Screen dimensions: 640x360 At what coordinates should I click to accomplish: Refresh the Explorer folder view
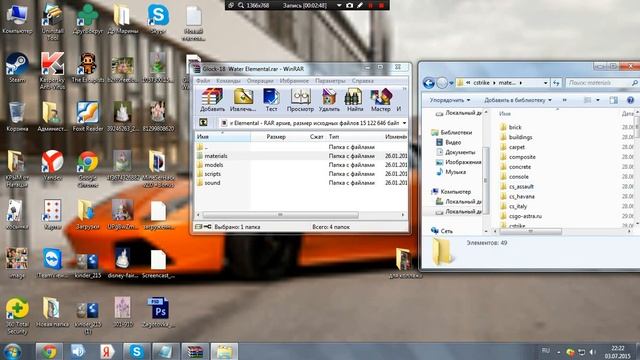point(556,83)
